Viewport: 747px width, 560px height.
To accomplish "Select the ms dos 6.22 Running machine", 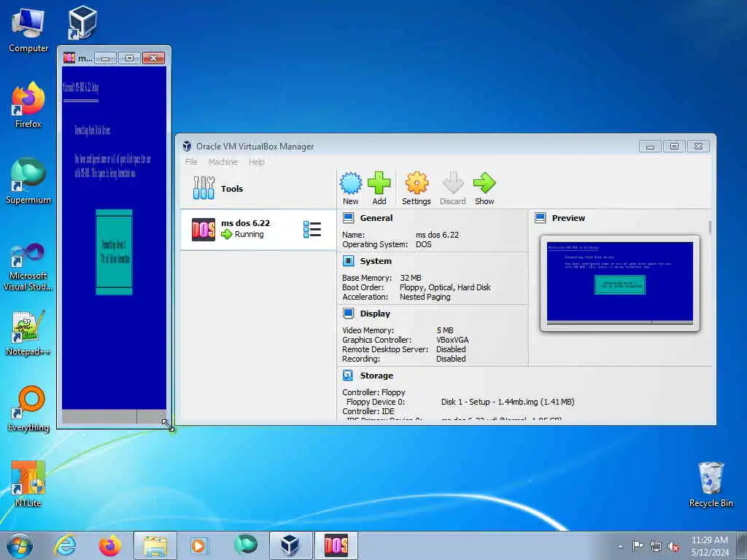I will click(258, 230).
